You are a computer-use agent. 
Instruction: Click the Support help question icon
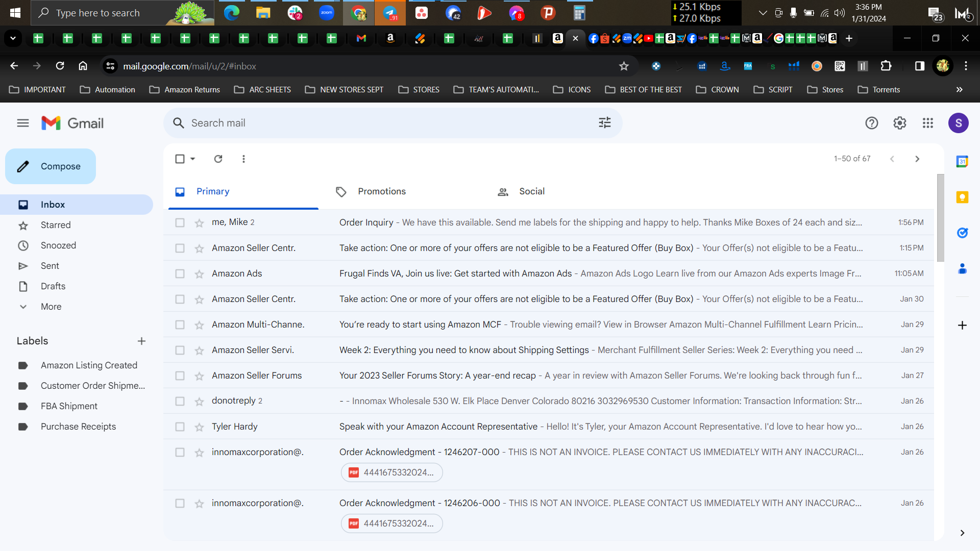click(871, 123)
